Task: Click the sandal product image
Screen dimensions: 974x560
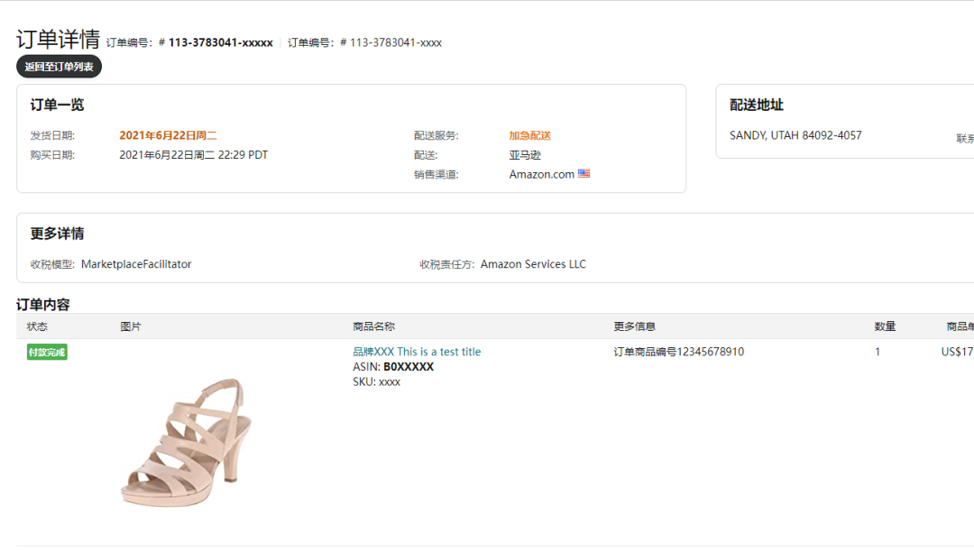Action: (186, 442)
